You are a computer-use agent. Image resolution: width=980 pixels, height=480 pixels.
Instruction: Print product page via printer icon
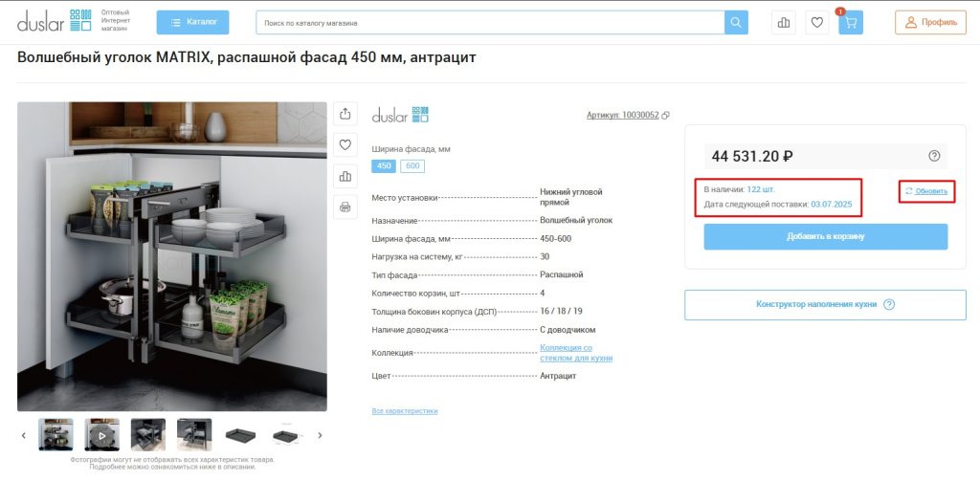(x=345, y=207)
